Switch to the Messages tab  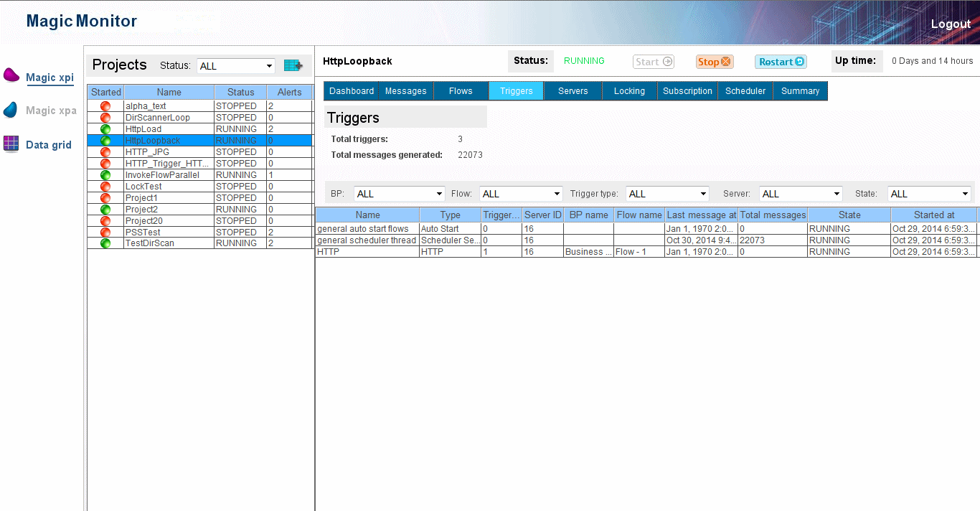(x=406, y=91)
